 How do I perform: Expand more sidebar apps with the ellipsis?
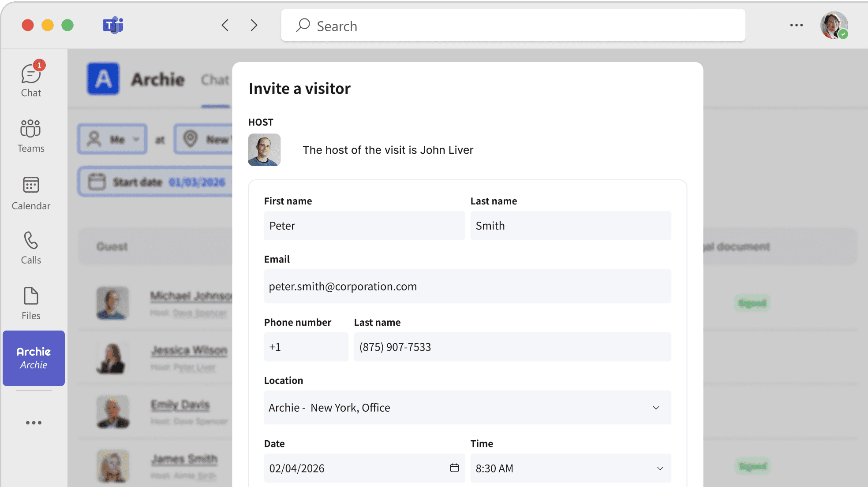coord(34,422)
